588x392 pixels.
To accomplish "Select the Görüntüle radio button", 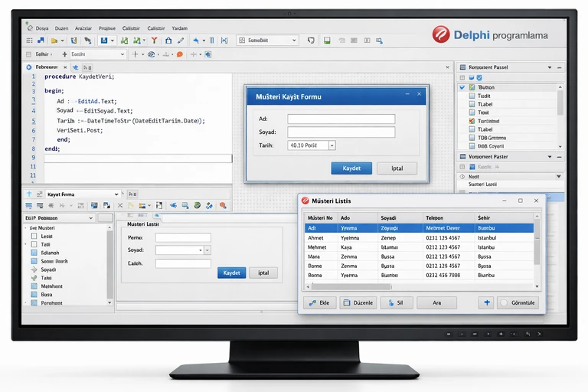I will pyautogui.click(x=504, y=303).
